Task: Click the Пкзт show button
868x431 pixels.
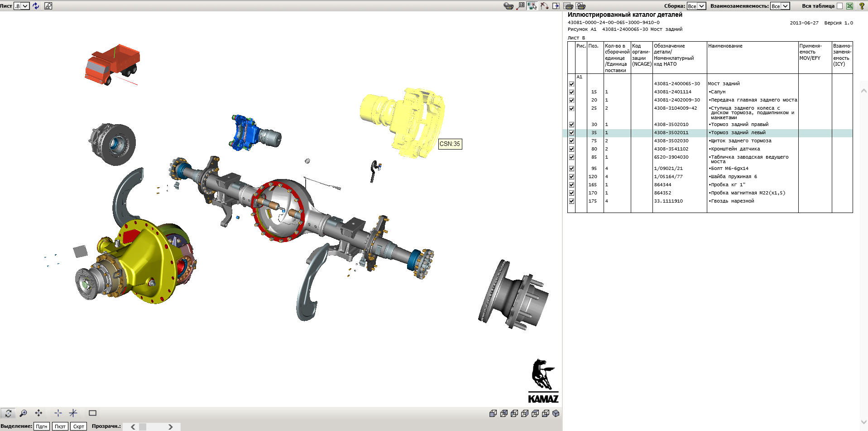Action: 60,426
